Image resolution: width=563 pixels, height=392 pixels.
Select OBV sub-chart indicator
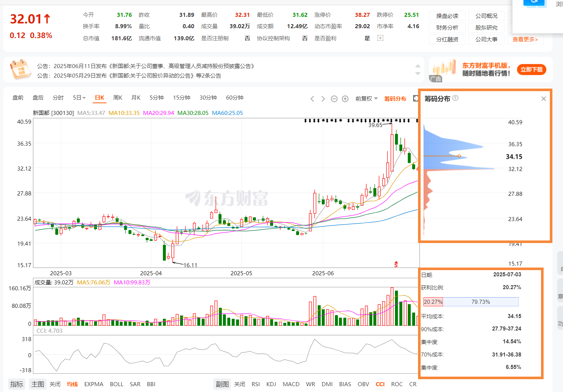[363, 384]
